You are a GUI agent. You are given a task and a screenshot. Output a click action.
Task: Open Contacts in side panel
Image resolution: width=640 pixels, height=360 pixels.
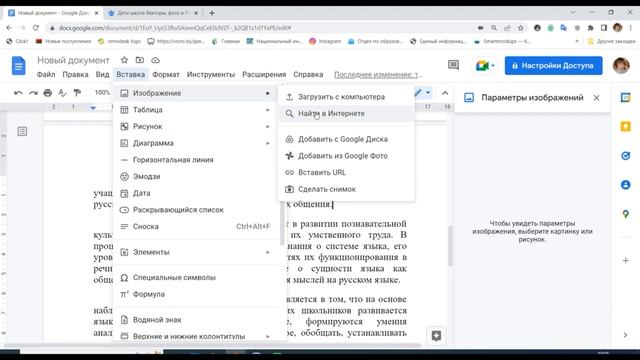coord(625,184)
